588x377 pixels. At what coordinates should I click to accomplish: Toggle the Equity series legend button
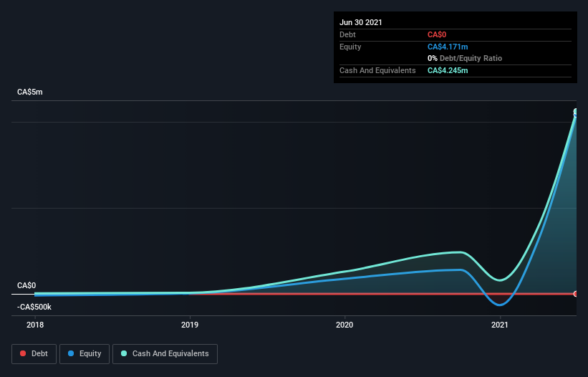point(85,354)
